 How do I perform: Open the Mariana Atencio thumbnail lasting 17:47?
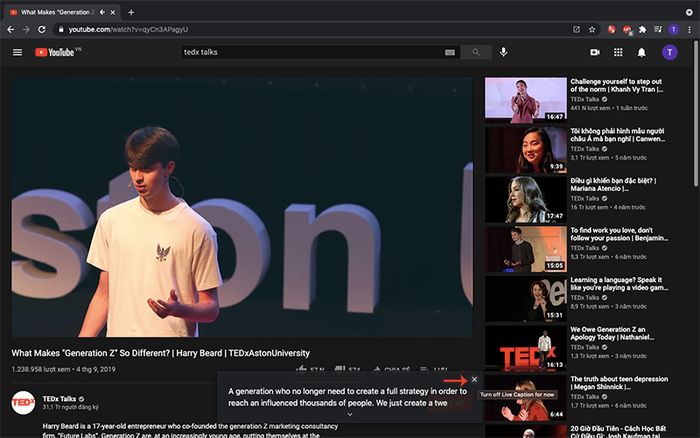pyautogui.click(x=526, y=198)
